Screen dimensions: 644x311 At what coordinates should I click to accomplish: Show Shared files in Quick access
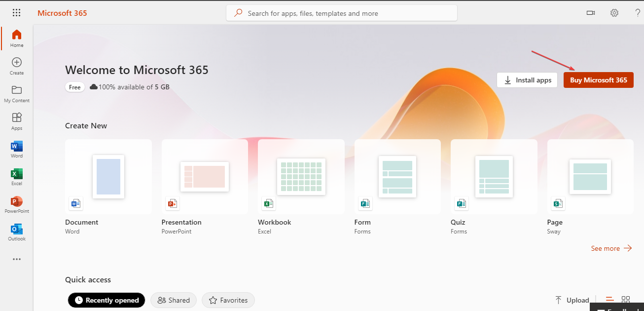point(173,300)
